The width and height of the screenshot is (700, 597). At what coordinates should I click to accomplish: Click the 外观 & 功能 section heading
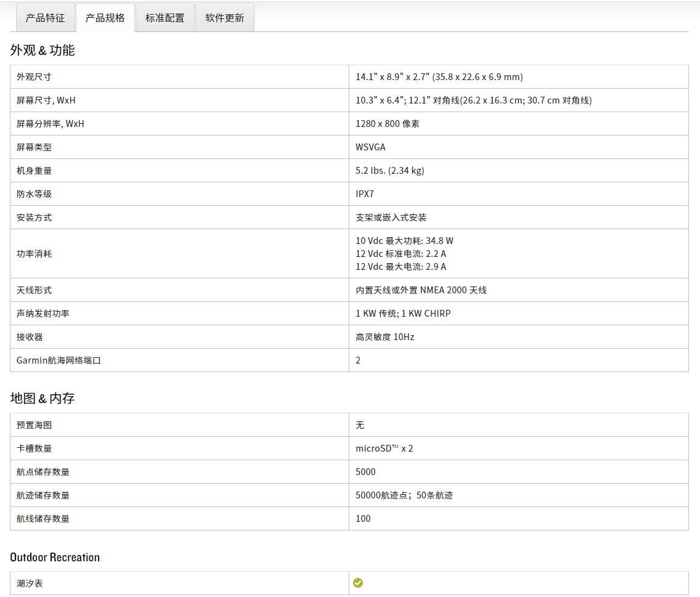(x=43, y=51)
